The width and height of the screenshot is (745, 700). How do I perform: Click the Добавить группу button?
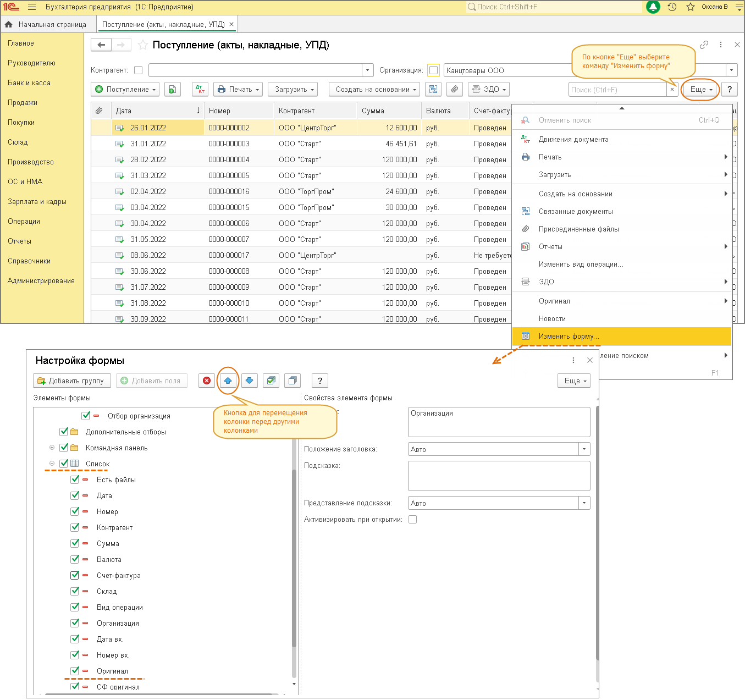click(72, 381)
